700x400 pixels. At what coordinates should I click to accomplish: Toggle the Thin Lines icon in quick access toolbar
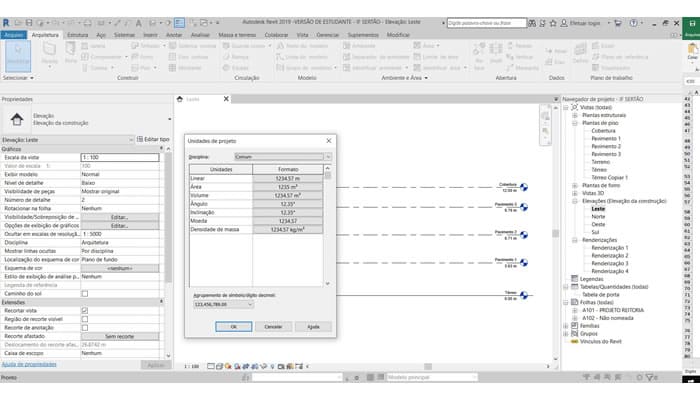[x=179, y=23]
